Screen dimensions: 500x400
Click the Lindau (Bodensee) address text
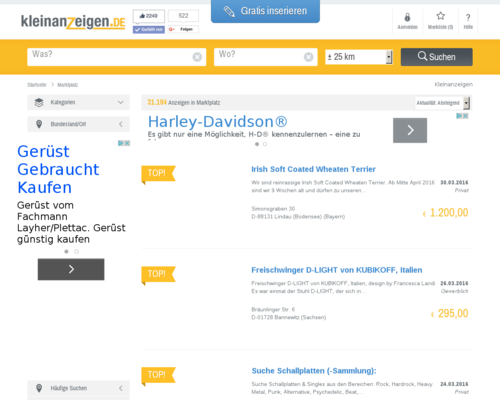click(298, 217)
